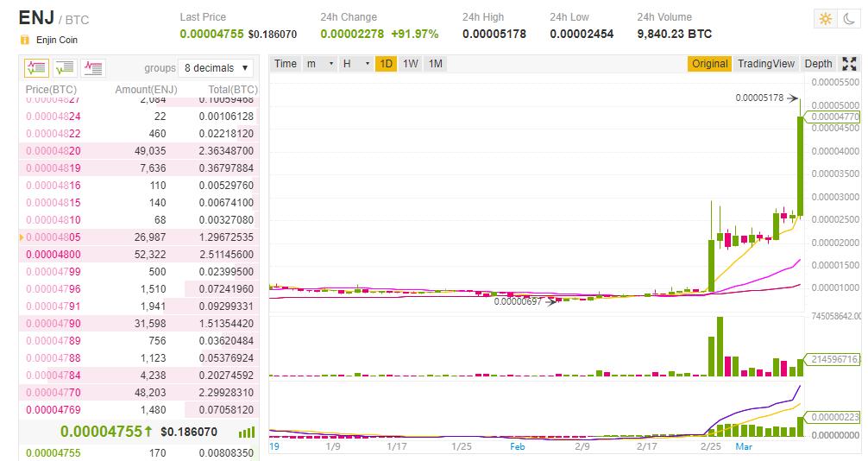The width and height of the screenshot is (868, 461).
Task: Select sell order at price 0.00004796
Action: pos(139,288)
